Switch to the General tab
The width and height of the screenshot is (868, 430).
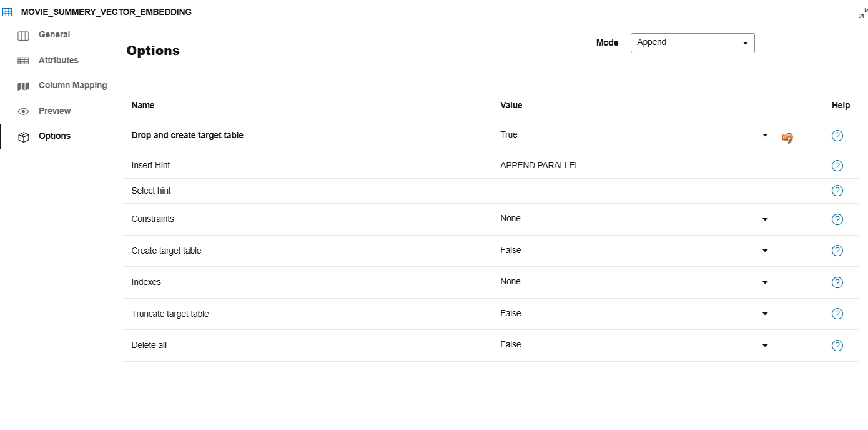click(x=54, y=35)
